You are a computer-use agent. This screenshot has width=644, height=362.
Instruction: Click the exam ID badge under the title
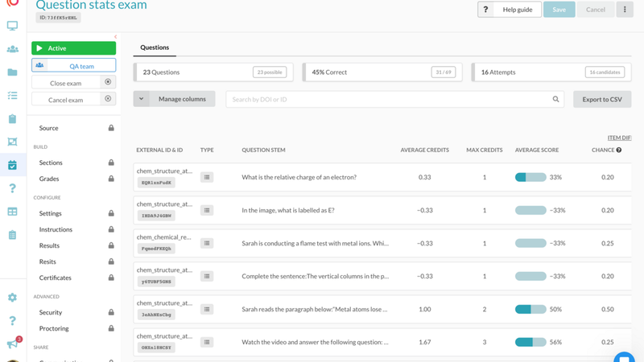coord(58,18)
